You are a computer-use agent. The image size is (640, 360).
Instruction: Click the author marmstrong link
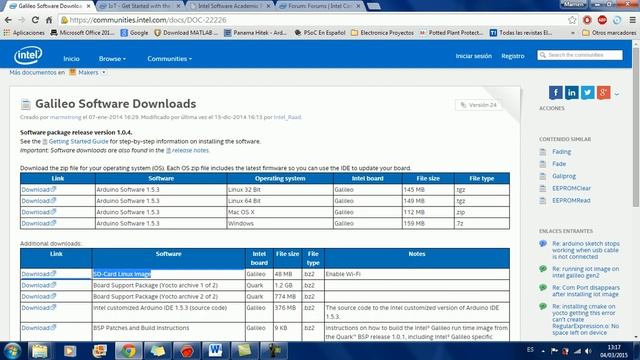pos(65,117)
